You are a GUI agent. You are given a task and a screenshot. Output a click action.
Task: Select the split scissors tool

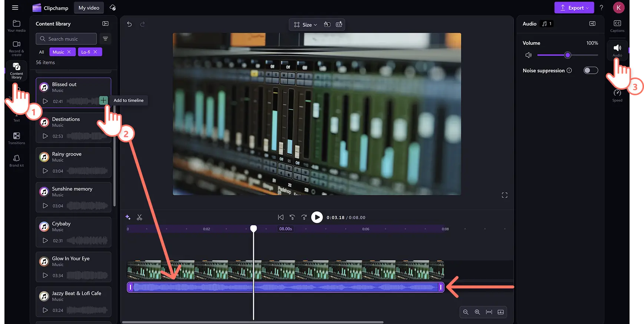[139, 217]
